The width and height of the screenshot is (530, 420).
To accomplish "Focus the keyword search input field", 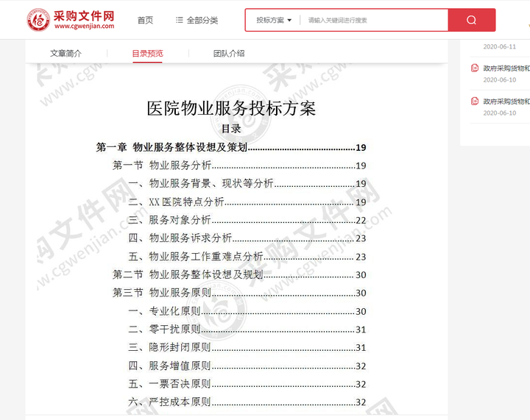I will [x=374, y=21].
